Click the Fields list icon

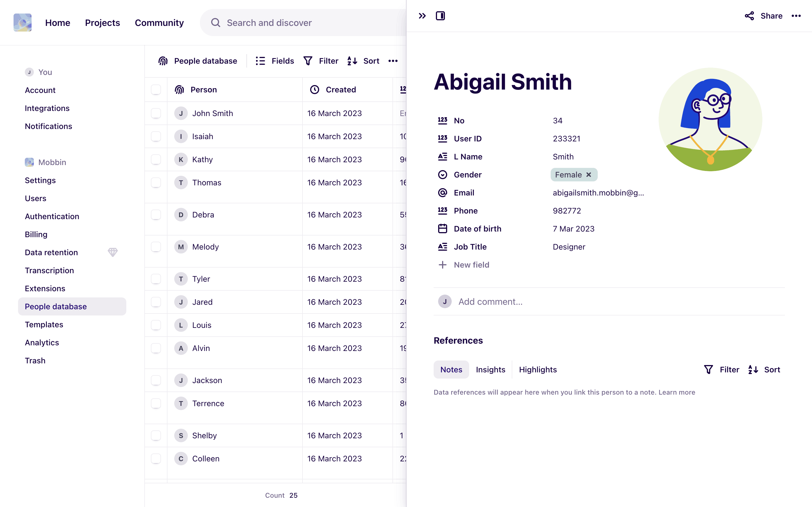261,61
